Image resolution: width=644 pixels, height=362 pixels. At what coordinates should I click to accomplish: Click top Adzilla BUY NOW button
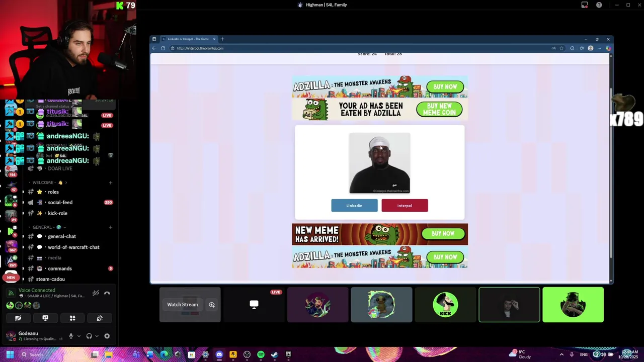pos(445,86)
